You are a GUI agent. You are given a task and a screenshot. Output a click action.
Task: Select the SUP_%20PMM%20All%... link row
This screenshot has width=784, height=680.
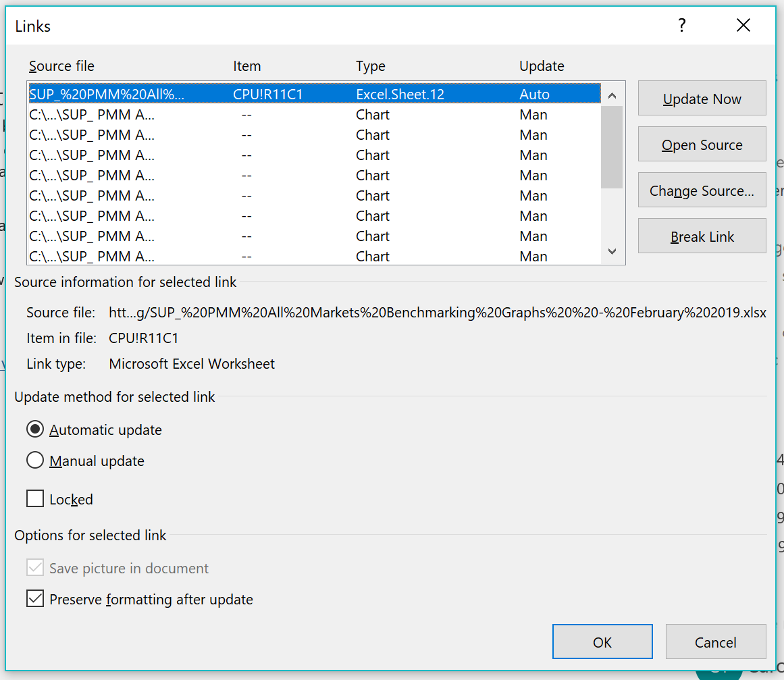315,94
